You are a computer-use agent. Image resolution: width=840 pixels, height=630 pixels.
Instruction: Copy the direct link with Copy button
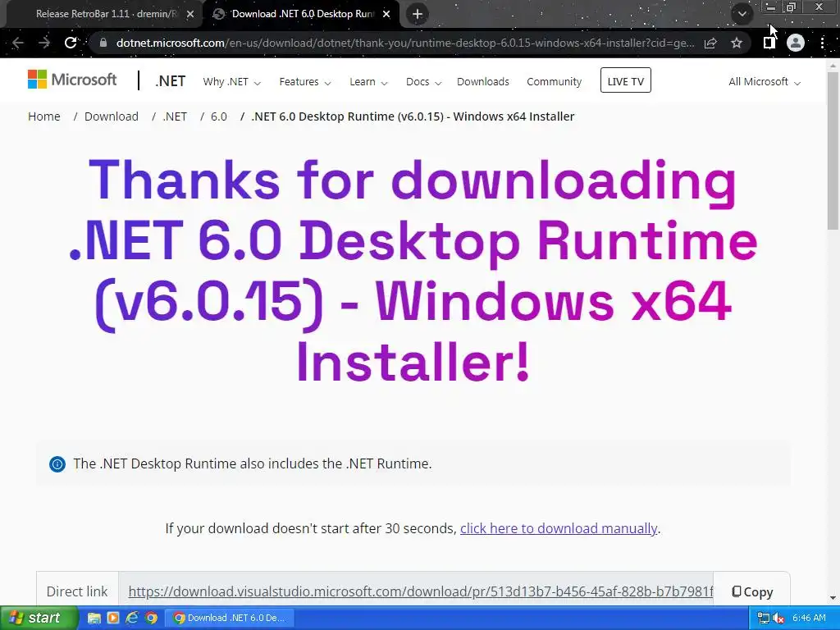coord(752,592)
